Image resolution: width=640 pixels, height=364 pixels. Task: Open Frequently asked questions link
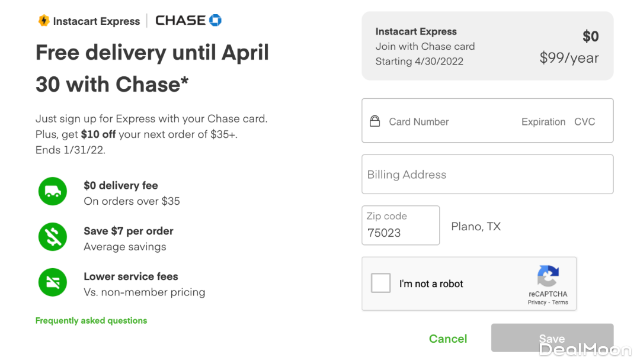pyautogui.click(x=91, y=321)
